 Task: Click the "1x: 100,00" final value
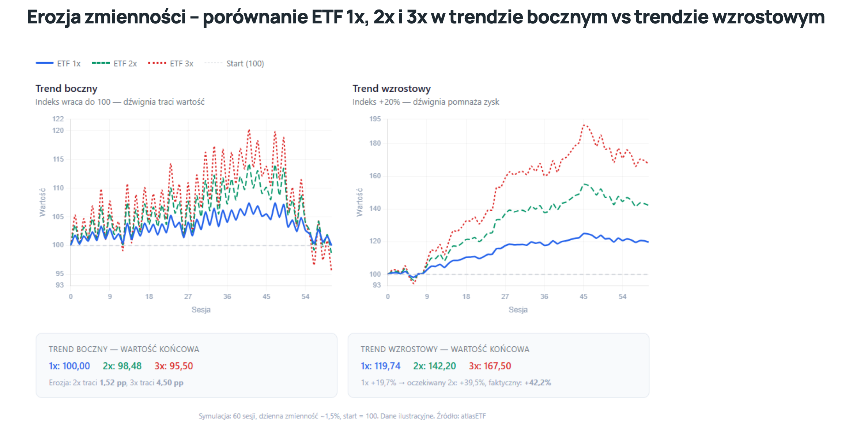coord(69,366)
